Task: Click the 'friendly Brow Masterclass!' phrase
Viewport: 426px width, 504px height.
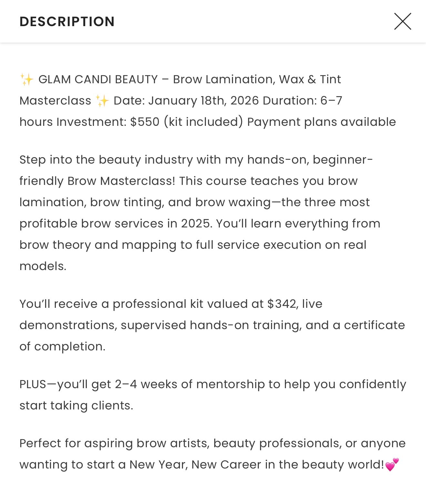Action: pos(97,181)
